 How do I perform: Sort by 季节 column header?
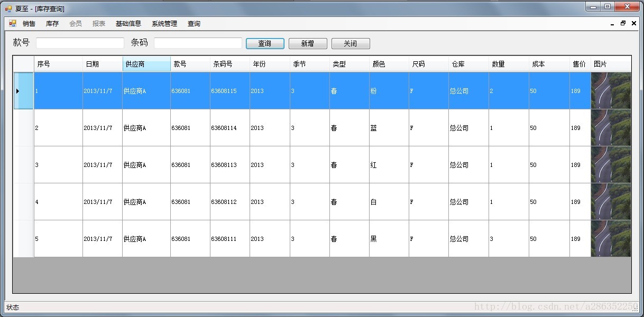pos(310,64)
